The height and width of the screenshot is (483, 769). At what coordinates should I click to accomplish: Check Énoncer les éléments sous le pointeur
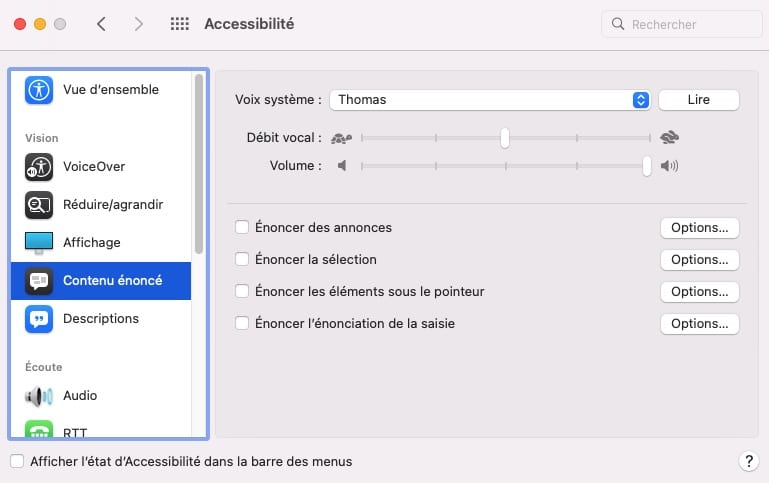coord(242,291)
